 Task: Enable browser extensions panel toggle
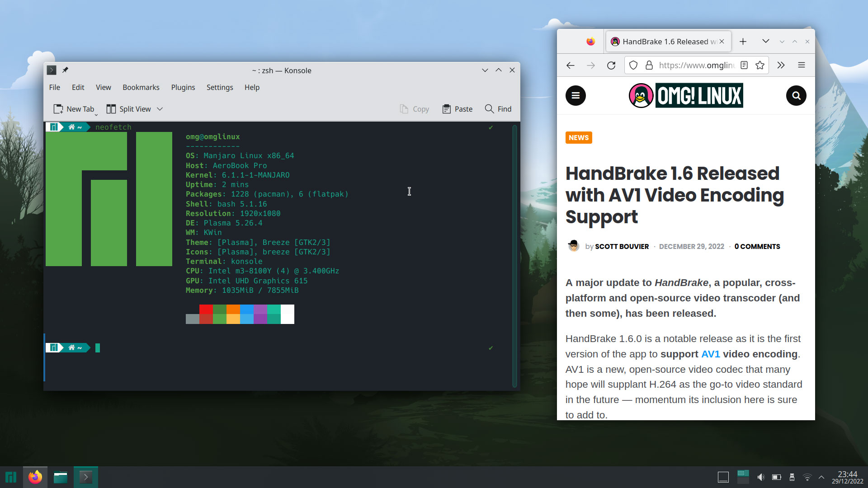[x=782, y=65]
